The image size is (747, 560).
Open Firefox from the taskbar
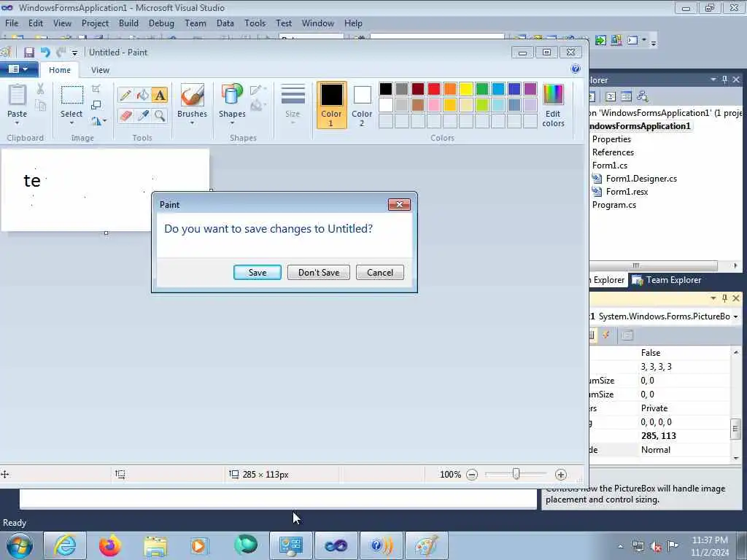[x=109, y=545]
